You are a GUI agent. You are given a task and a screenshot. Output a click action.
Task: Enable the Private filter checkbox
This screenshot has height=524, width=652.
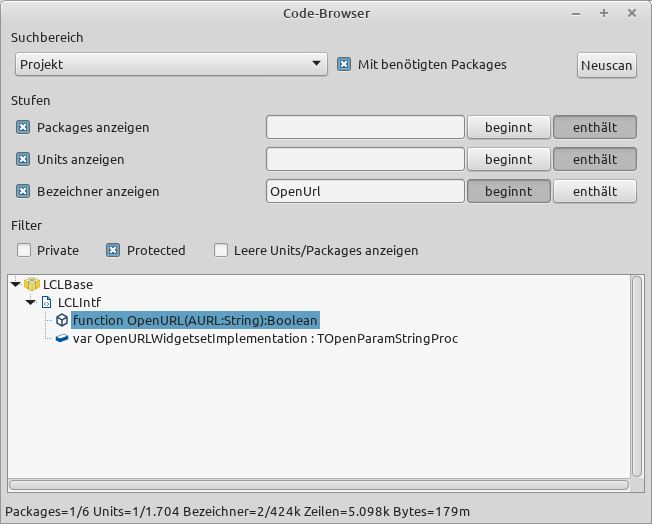23,251
